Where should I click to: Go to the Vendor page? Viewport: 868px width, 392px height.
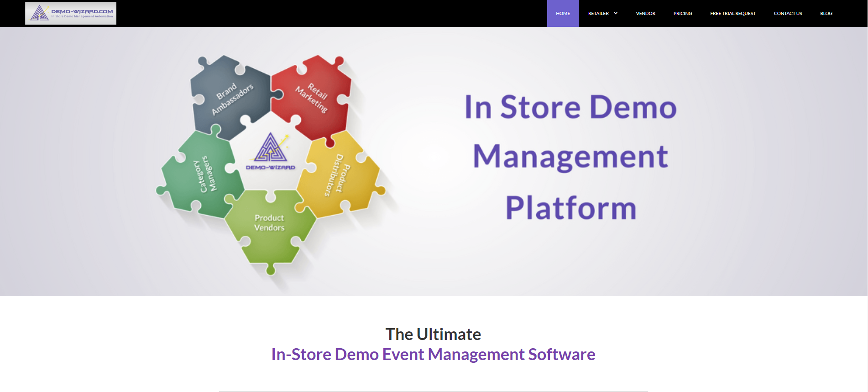(645, 13)
